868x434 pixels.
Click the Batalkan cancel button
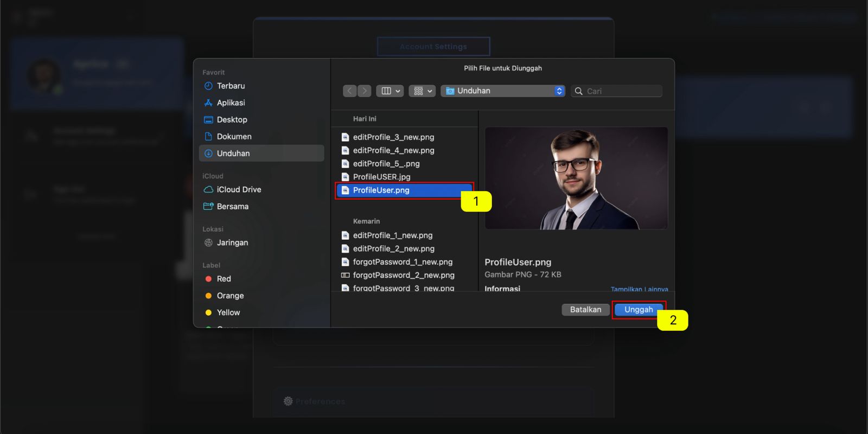585,310
